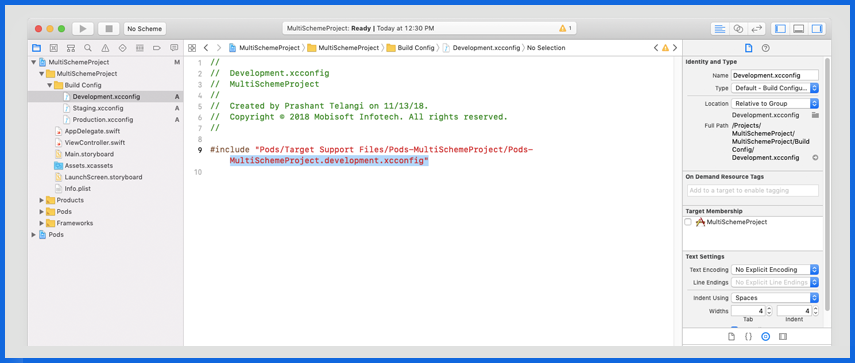Image resolution: width=855 pixels, height=363 pixels.
Task: Show the File inspector
Action: tap(748, 48)
